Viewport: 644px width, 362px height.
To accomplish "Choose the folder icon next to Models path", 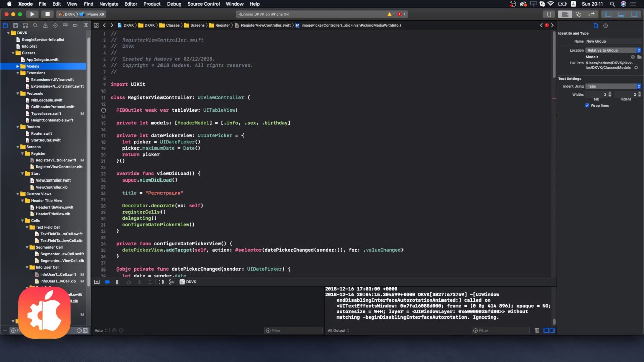I will coord(639,57).
